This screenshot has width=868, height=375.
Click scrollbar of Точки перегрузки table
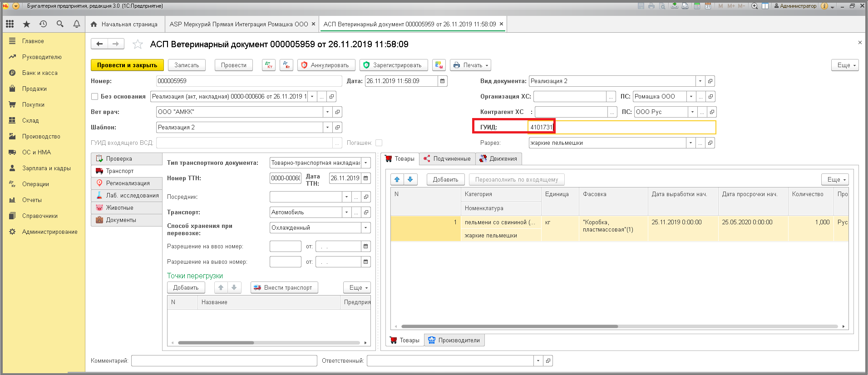point(216,343)
